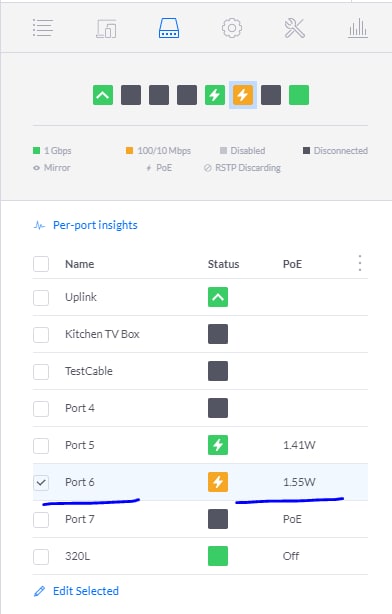Check the TestCable row checkbox
The image size is (392, 614).
[41, 372]
